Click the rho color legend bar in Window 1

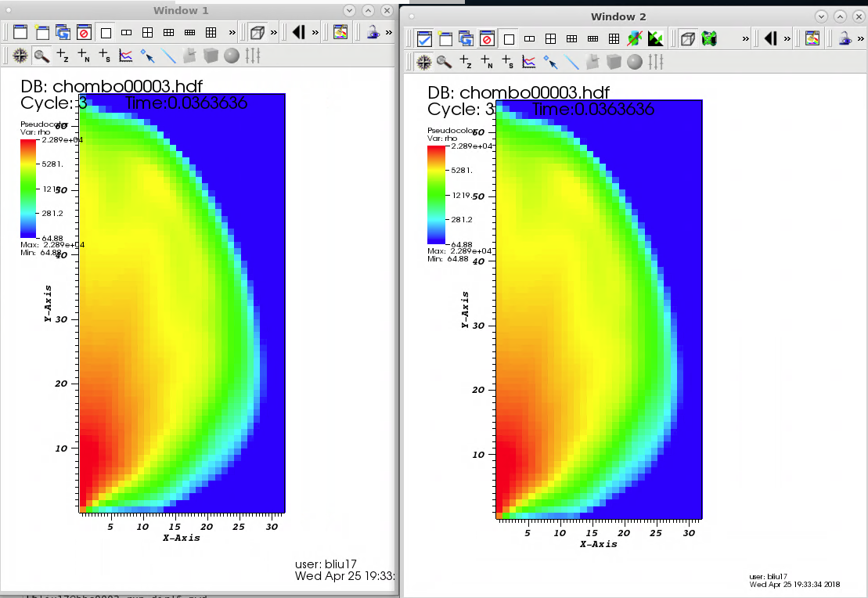coord(28,189)
